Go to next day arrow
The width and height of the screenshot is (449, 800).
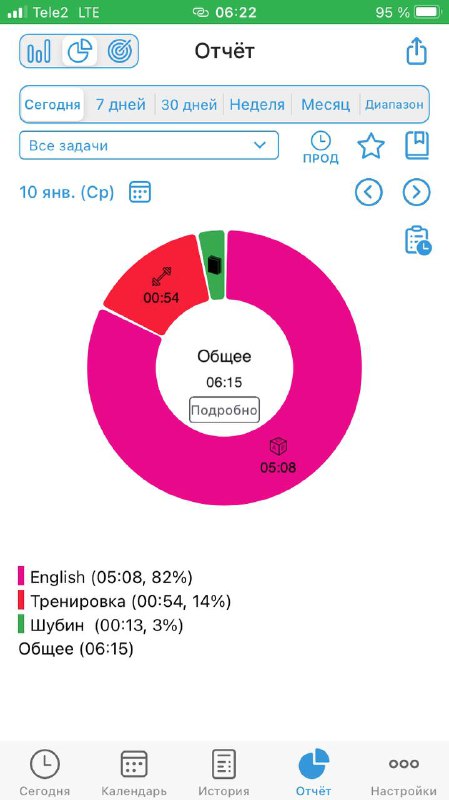[417, 192]
